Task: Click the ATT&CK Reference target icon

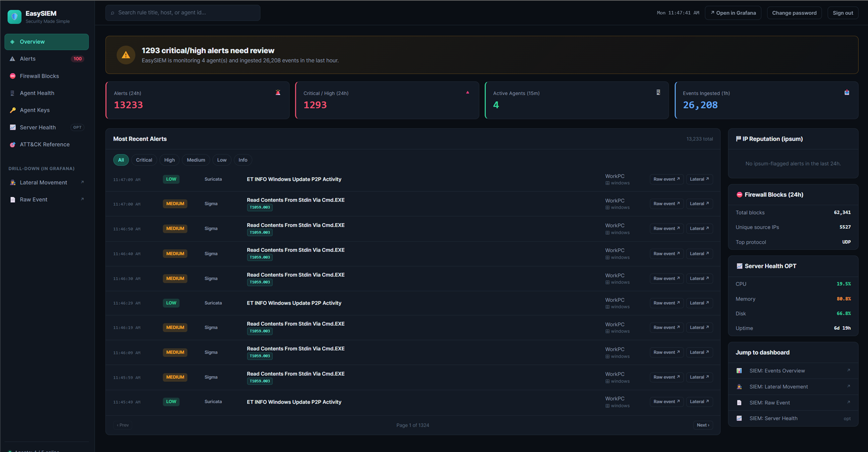Action: click(x=12, y=145)
